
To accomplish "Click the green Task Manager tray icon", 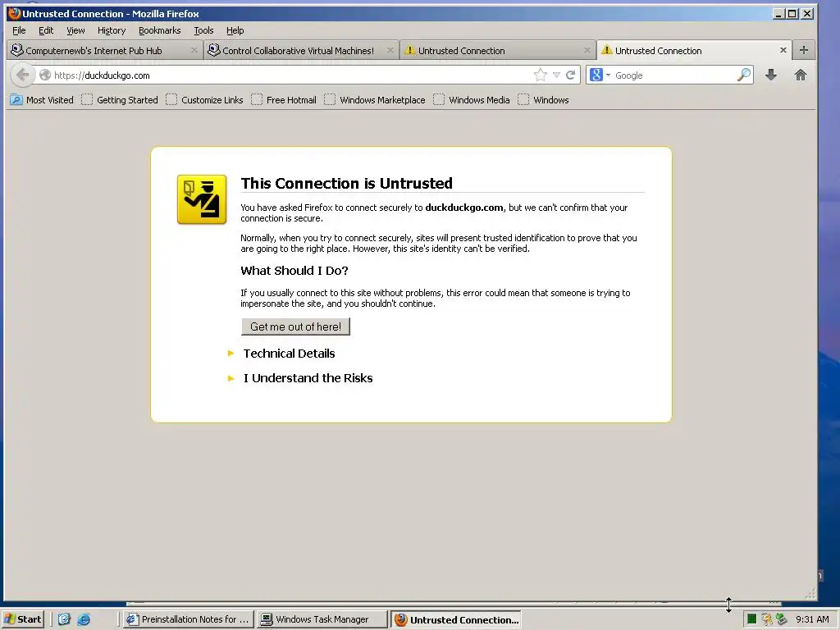I will tap(751, 619).
